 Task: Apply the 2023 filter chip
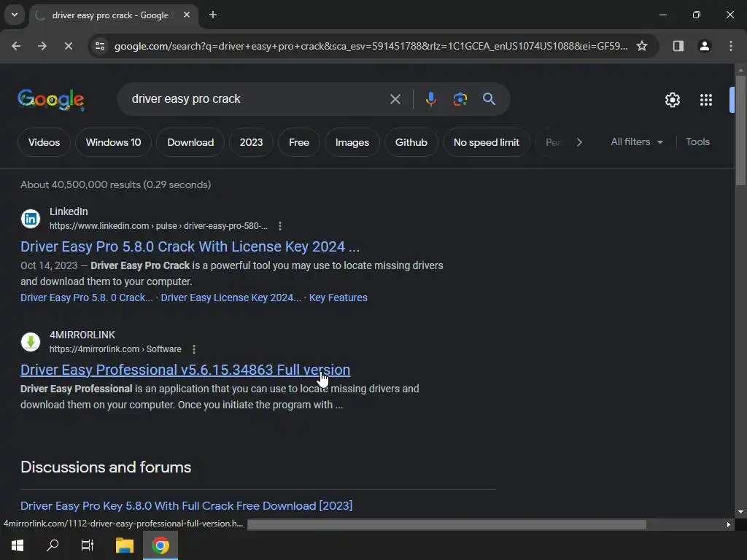(251, 142)
